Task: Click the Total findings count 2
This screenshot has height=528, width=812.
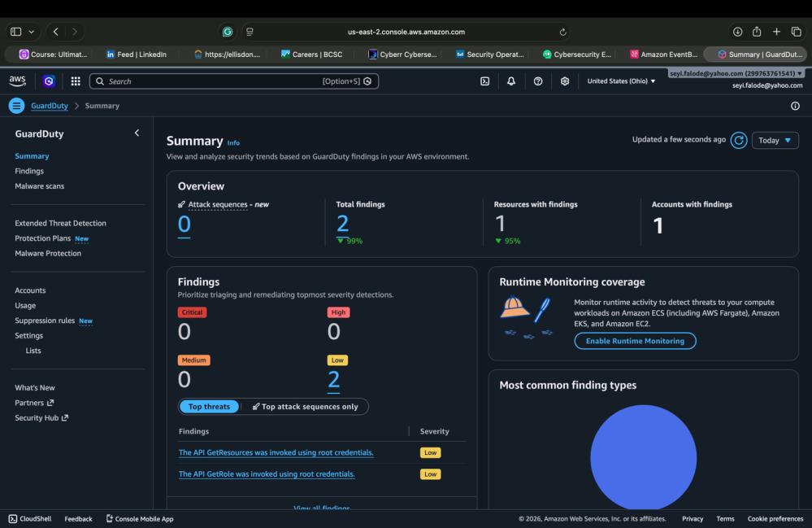Action: point(342,224)
